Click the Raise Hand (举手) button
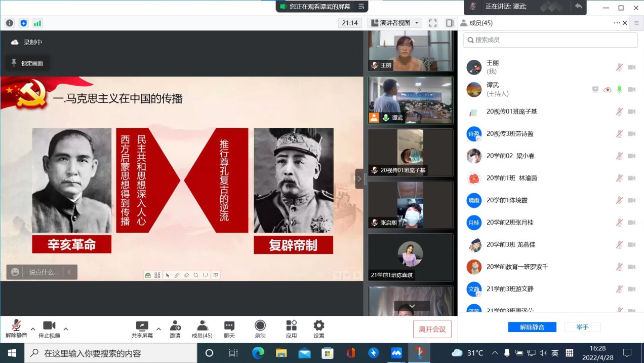 click(582, 327)
